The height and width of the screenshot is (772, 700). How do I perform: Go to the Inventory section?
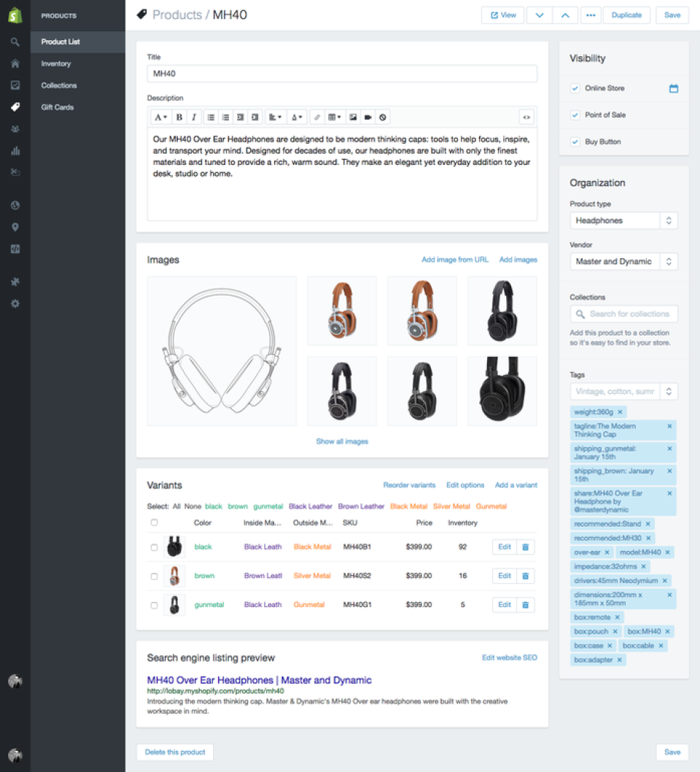55,63
